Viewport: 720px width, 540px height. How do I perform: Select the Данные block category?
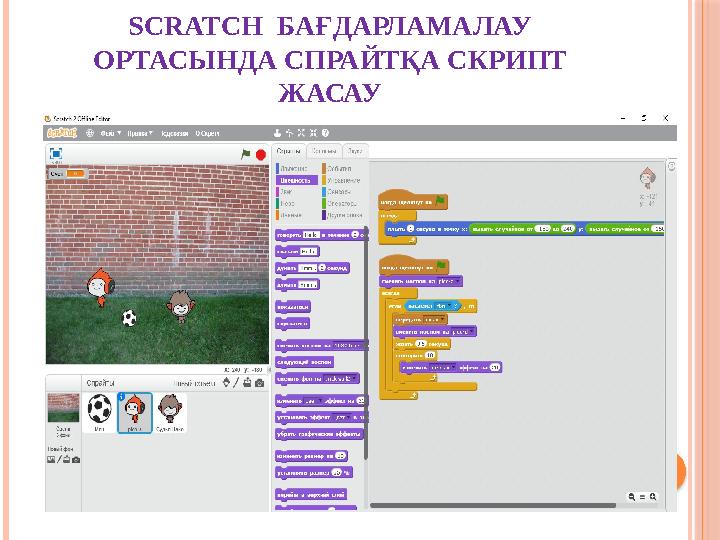[290, 215]
